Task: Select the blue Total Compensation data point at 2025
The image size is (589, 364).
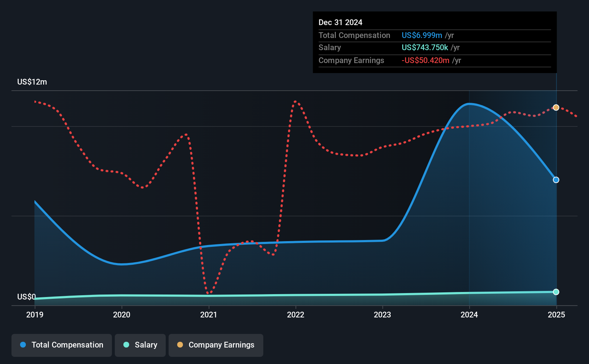Action: pyautogui.click(x=556, y=180)
